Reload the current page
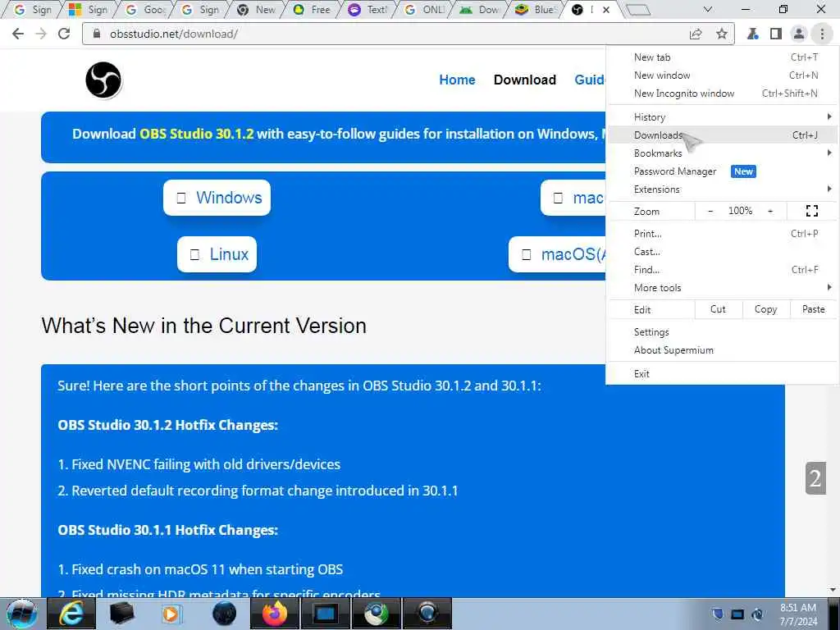840x630 pixels. tap(64, 34)
